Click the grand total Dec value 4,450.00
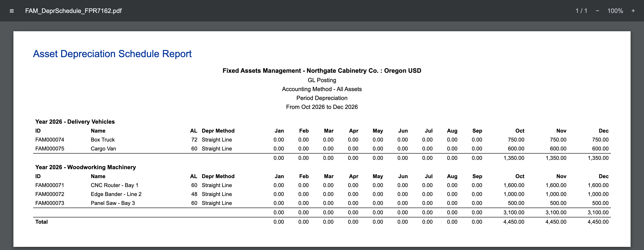The image size is (644, 250). point(598,222)
